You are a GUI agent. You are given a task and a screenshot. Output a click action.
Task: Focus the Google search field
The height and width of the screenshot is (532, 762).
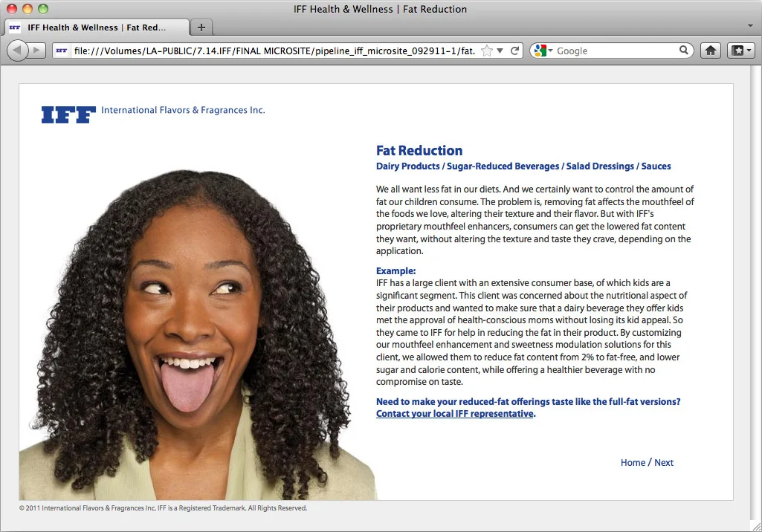pyautogui.click(x=616, y=51)
